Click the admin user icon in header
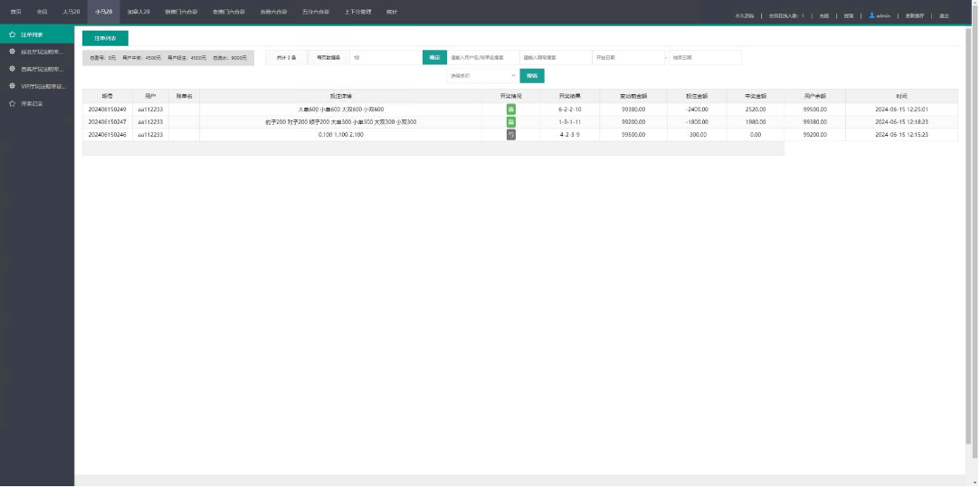This screenshot has height=488, width=980. (x=872, y=15)
